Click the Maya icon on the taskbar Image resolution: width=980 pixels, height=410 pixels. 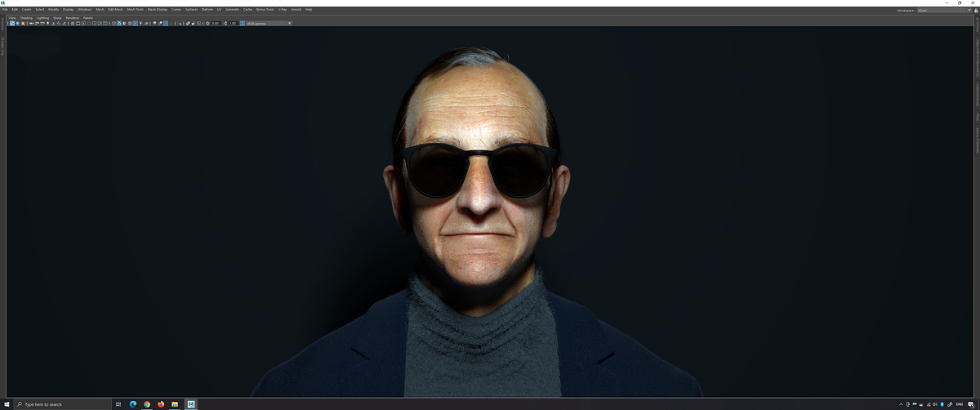point(190,404)
